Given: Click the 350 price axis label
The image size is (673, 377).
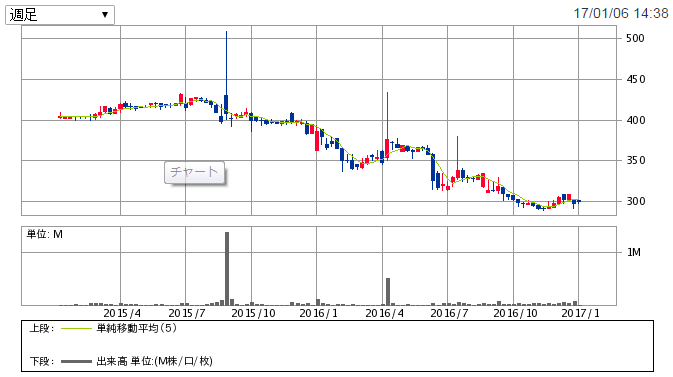Looking at the screenshot, I should coord(635,161).
